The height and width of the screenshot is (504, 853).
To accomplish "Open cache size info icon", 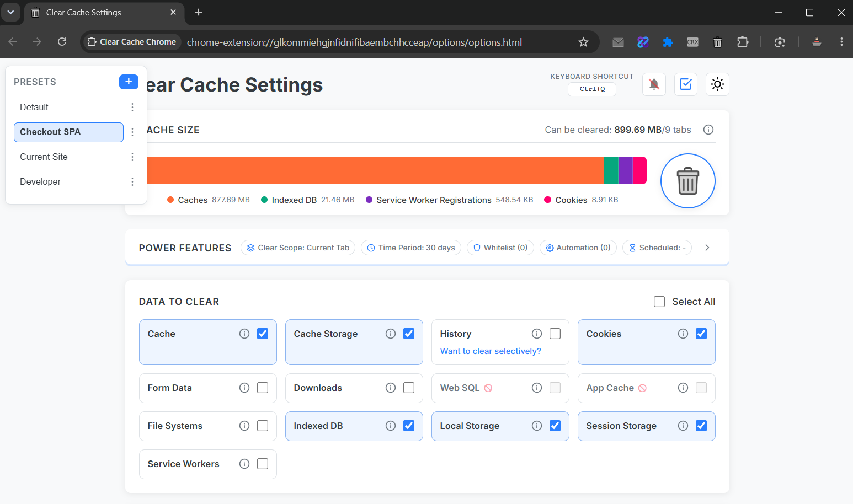I will coord(708,130).
